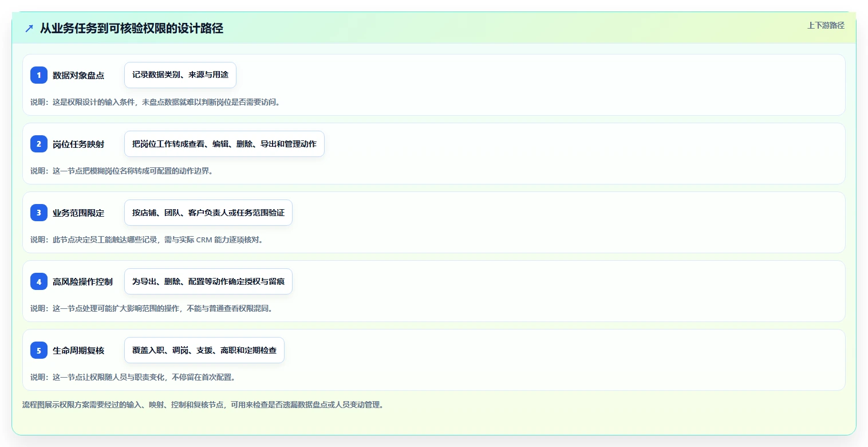868x447 pixels.
Task: Click the note about 模糊岗位名称
Action: [121, 171]
